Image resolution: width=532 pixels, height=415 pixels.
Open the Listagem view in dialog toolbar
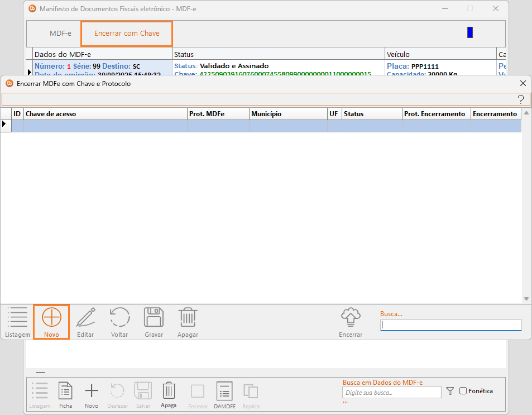coord(17,318)
